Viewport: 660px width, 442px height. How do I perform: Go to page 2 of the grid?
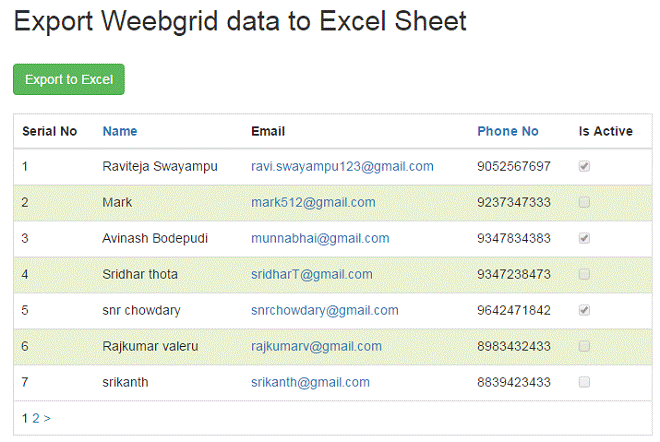pyautogui.click(x=36, y=418)
